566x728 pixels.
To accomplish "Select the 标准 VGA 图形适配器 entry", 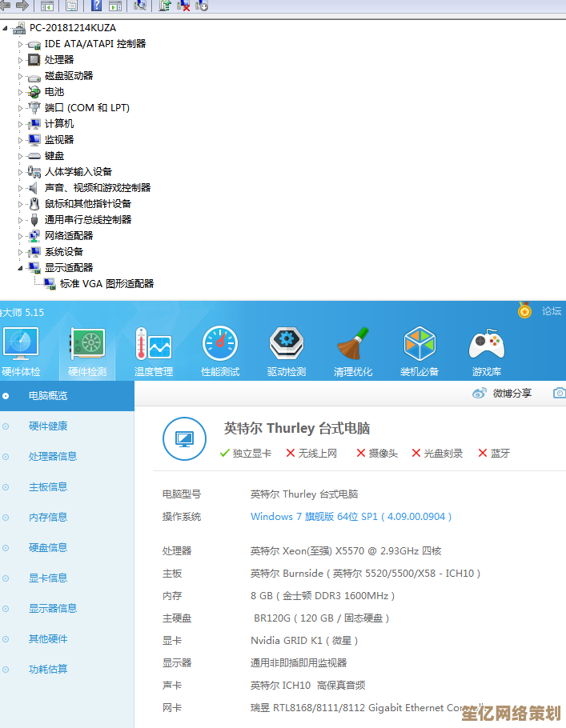I will pos(106,284).
